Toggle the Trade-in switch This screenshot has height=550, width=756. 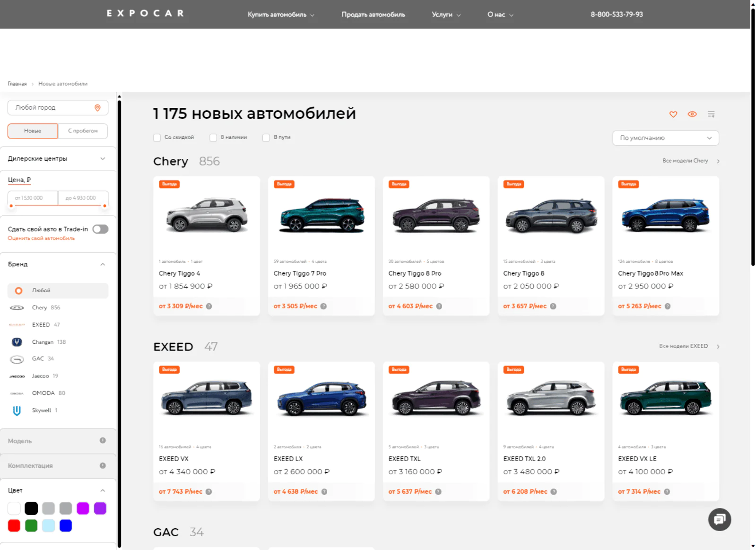100,229
